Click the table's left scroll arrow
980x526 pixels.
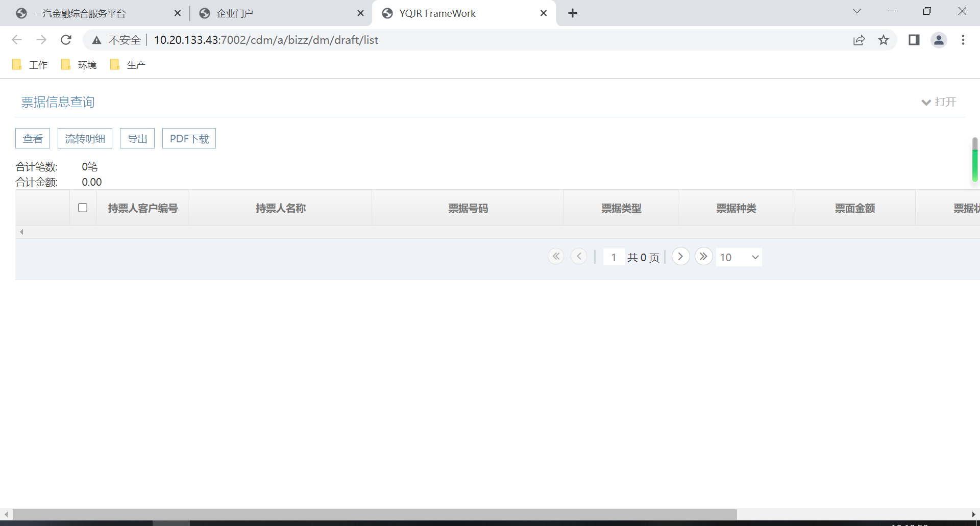21,232
